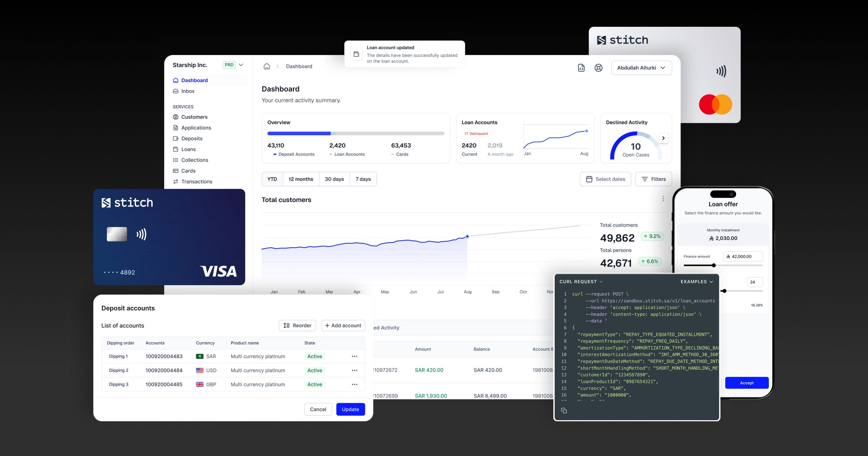Copy the curl request code

click(564, 411)
